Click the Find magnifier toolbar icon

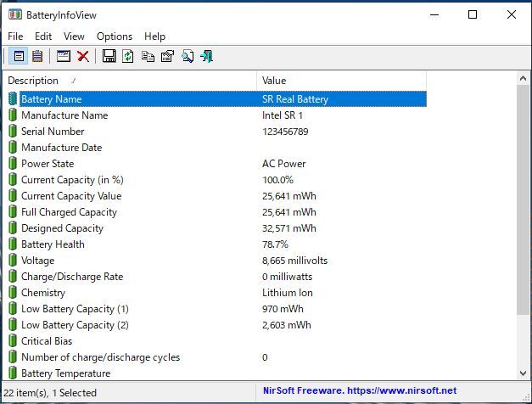click(188, 56)
